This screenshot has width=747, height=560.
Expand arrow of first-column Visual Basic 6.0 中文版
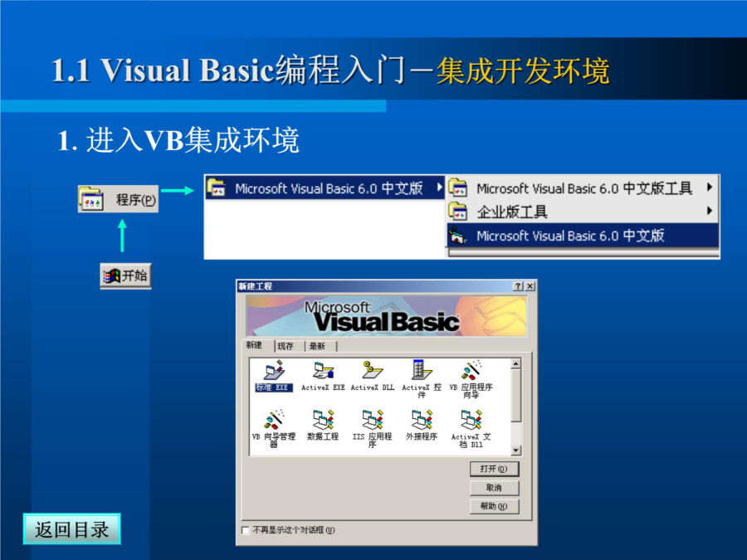(439, 187)
